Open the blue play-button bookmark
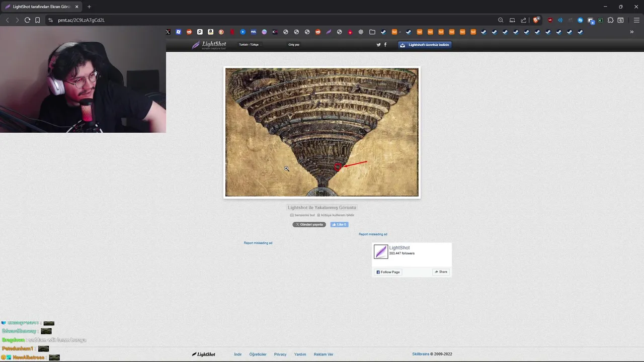The width and height of the screenshot is (644, 362). click(243, 32)
